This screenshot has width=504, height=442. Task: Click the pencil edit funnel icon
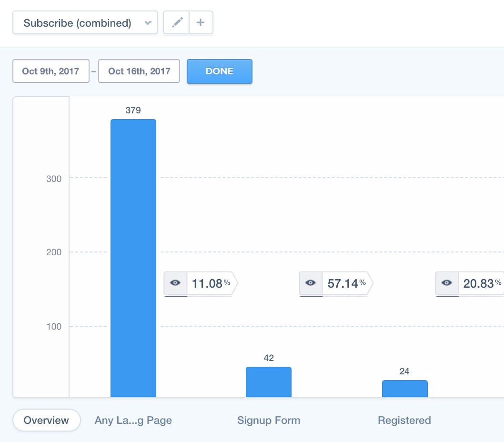pyautogui.click(x=177, y=23)
